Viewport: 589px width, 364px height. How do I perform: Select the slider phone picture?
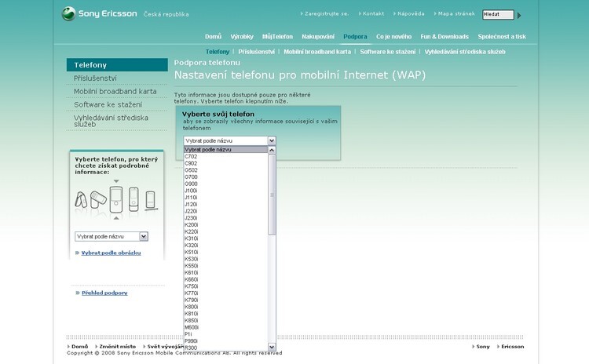(x=134, y=199)
